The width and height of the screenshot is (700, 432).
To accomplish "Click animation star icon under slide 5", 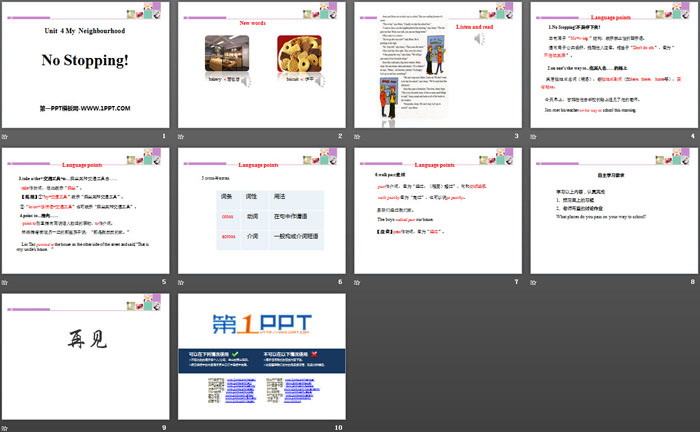I will [x=4, y=282].
